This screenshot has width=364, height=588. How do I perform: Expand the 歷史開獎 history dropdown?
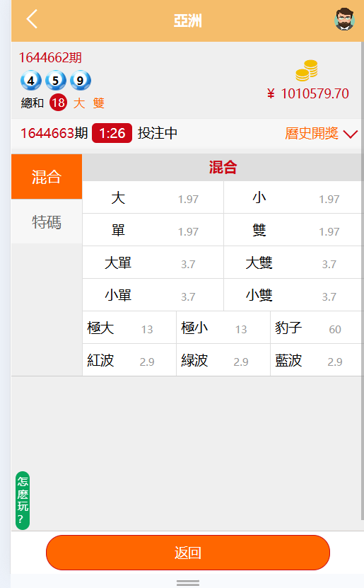tap(322, 134)
